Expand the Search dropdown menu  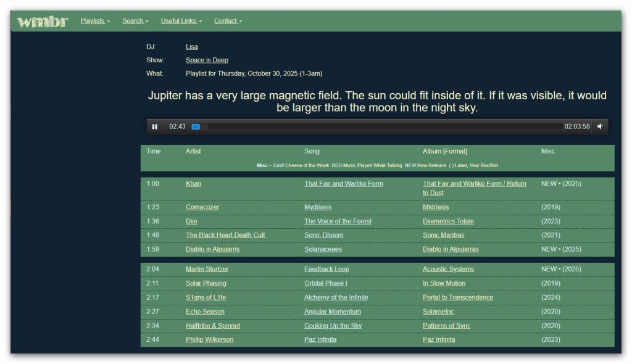pyautogui.click(x=135, y=21)
